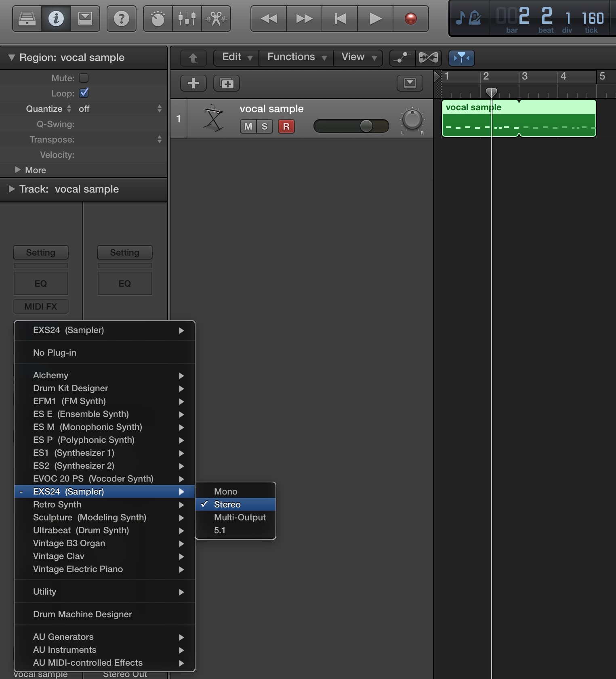The image size is (616, 679).
Task: Click the MIDI FX slot
Action: click(41, 306)
